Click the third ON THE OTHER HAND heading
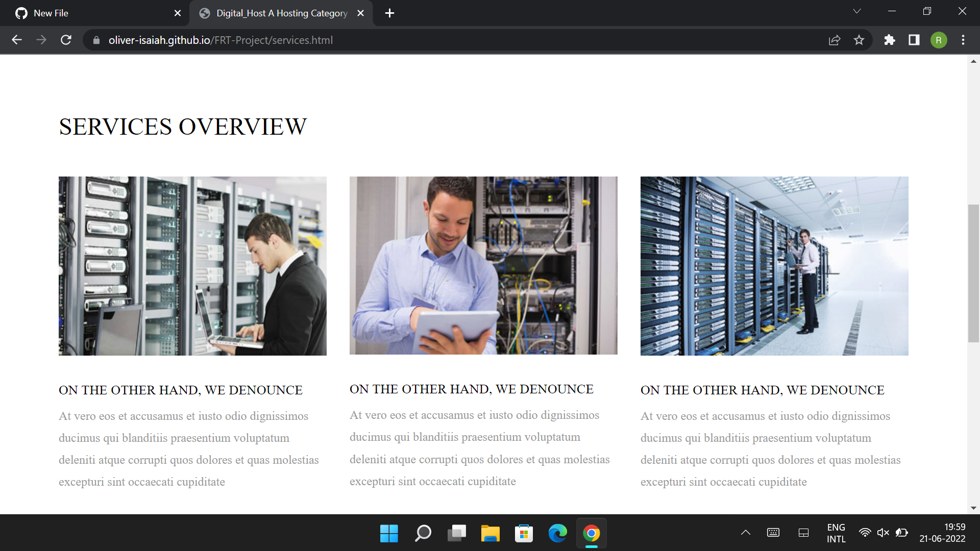This screenshot has width=980, height=551. pos(763,390)
